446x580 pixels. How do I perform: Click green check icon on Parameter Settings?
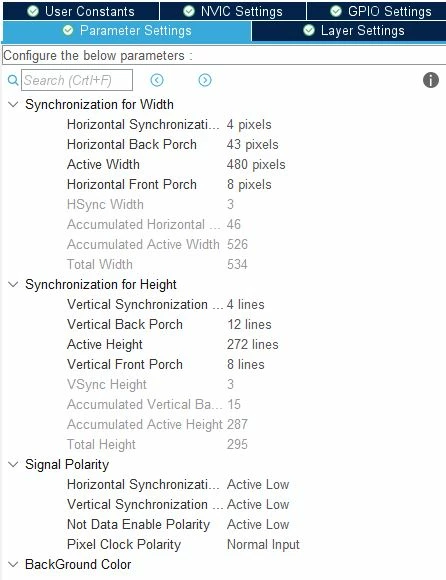[68, 30]
